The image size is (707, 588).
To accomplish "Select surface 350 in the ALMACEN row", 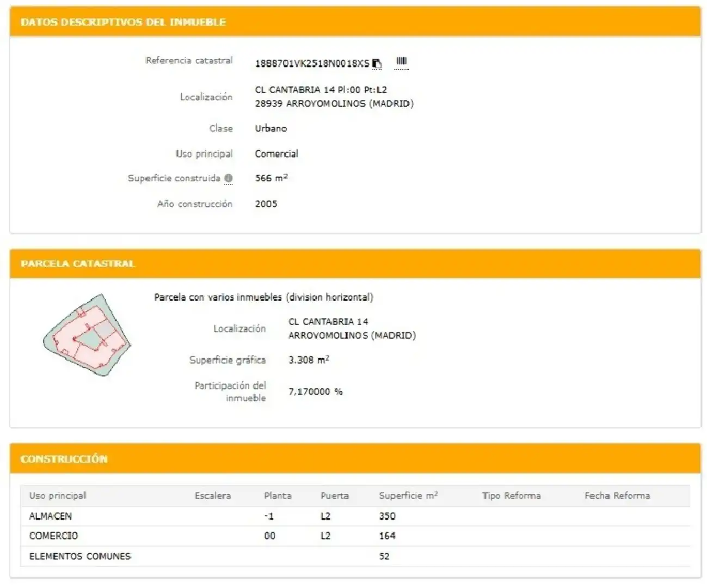I will (x=387, y=516).
